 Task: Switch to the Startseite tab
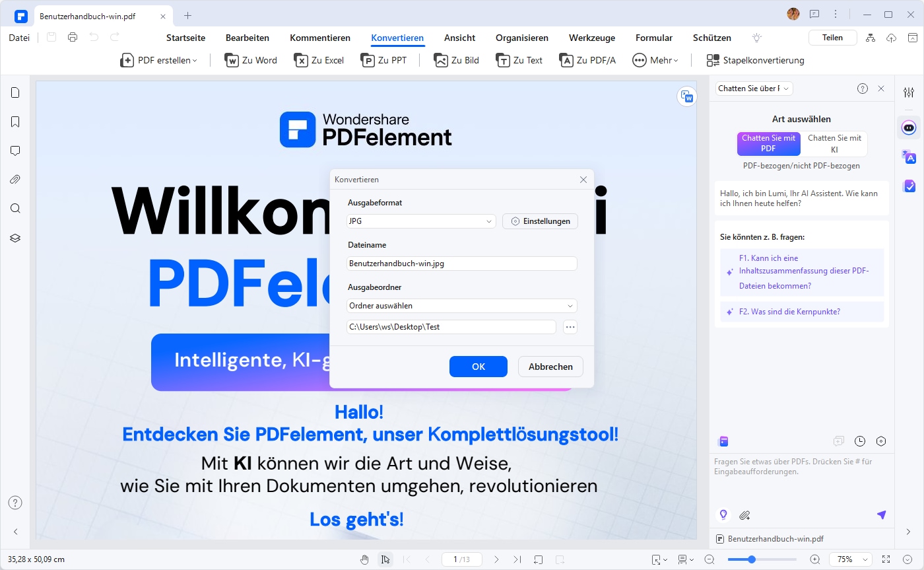[185, 38]
